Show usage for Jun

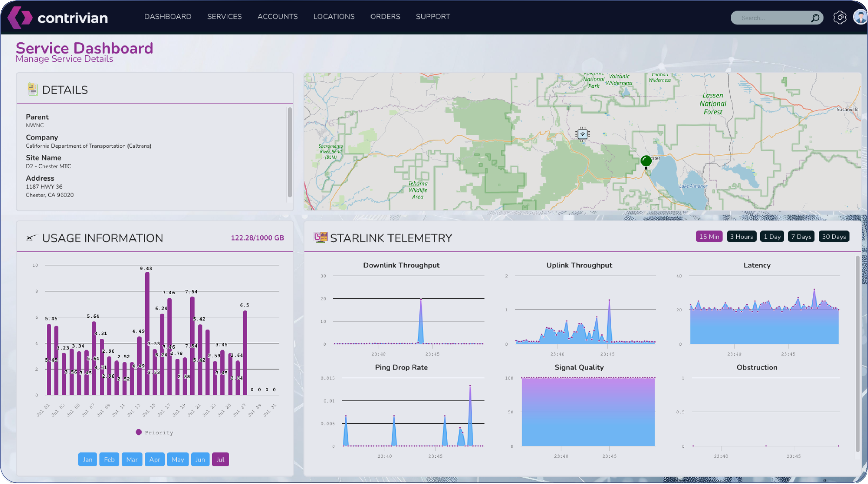coord(200,459)
